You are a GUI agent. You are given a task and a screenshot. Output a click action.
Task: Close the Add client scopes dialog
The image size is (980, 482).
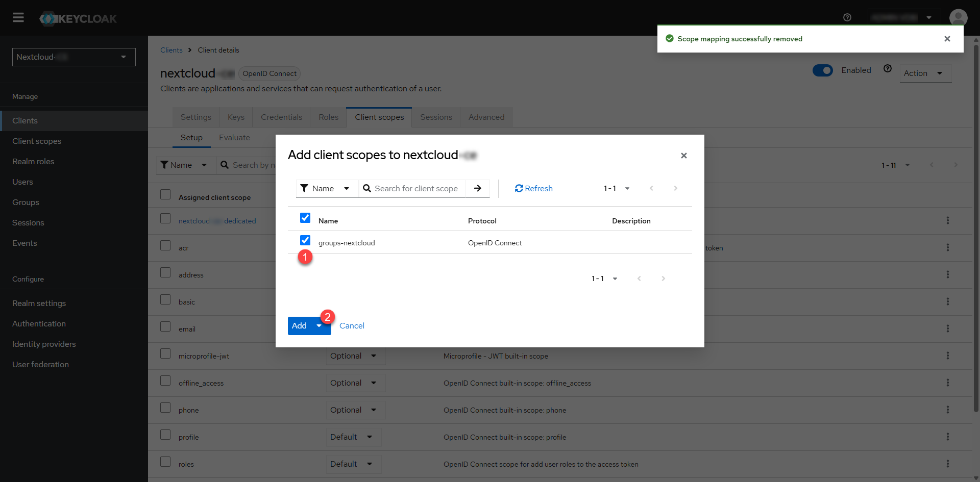click(684, 156)
